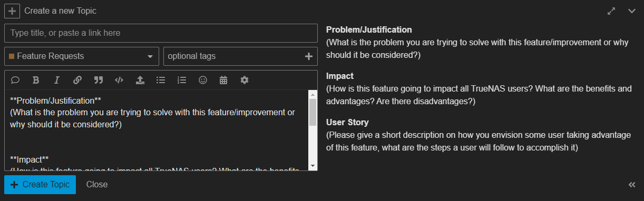Viewport: 644px width, 201px height.
Task: Expand the composer to fullscreen
Action: [x=611, y=11]
